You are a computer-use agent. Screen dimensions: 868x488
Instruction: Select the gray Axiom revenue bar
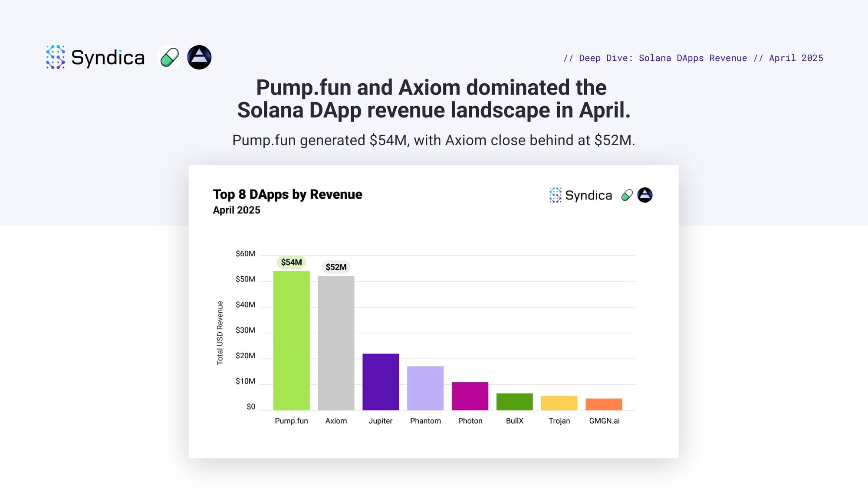(x=336, y=343)
